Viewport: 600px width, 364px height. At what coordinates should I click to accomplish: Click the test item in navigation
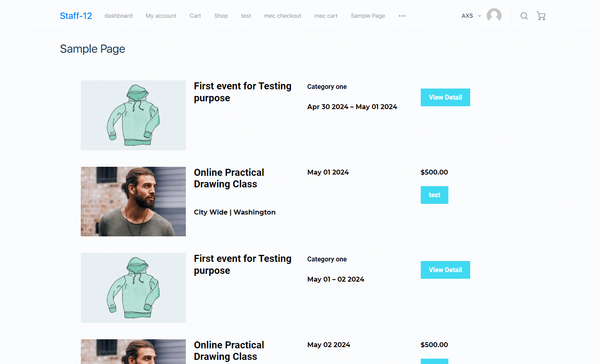click(x=246, y=16)
